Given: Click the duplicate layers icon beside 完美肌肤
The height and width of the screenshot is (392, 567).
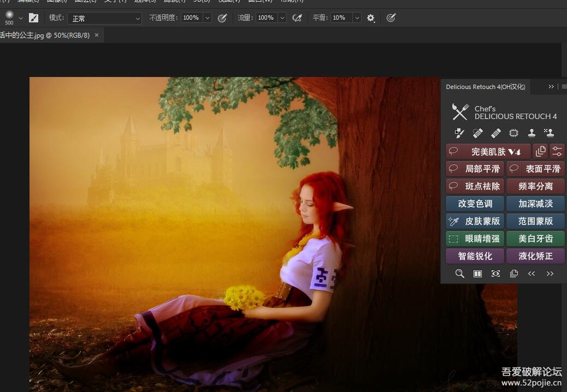Looking at the screenshot, I should (541, 151).
